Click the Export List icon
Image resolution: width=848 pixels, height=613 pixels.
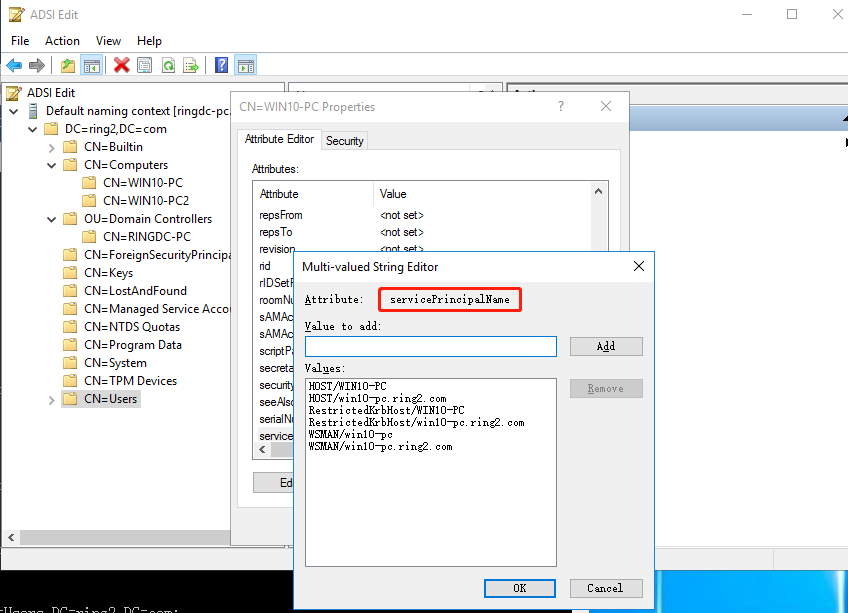[191, 65]
